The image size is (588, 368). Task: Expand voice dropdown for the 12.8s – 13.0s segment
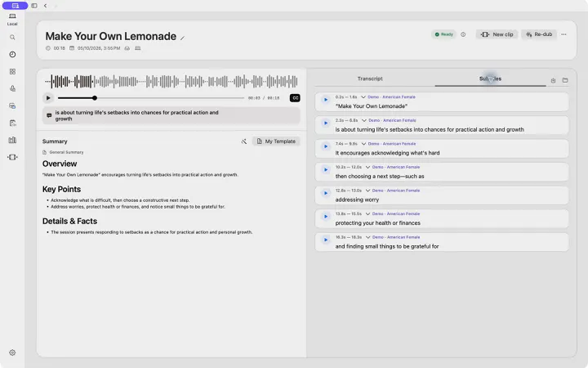coord(367,191)
